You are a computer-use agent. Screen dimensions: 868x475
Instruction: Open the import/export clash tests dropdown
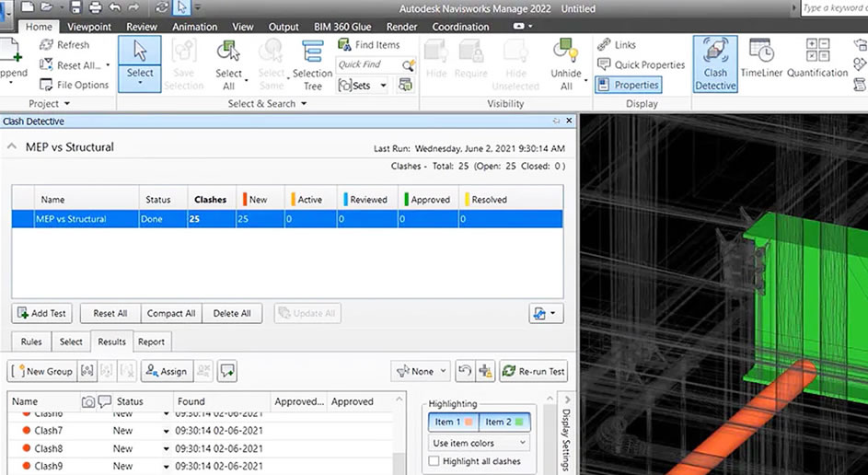[546, 313]
